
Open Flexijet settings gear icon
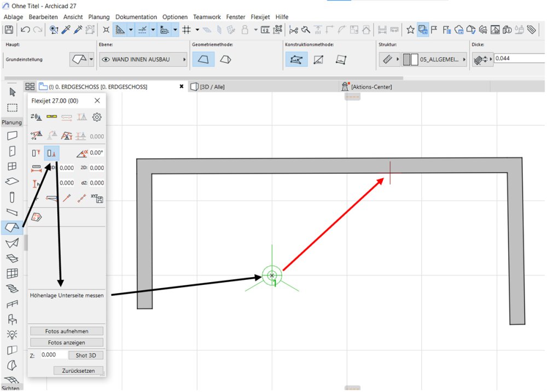pos(97,117)
